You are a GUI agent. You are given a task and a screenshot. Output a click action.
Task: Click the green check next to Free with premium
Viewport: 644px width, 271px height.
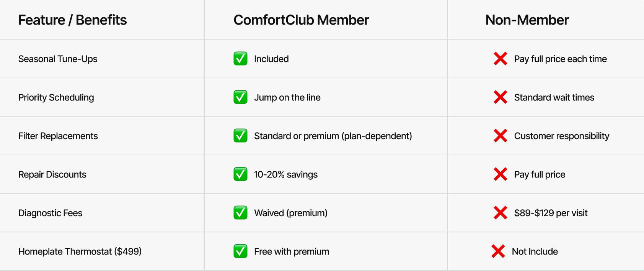pyautogui.click(x=240, y=251)
